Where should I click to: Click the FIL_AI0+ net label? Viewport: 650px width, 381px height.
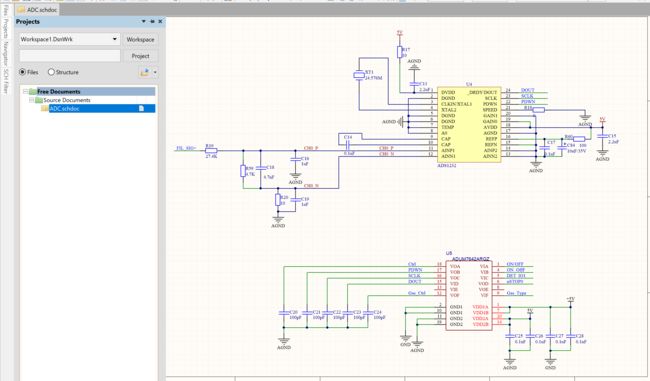tap(186, 148)
